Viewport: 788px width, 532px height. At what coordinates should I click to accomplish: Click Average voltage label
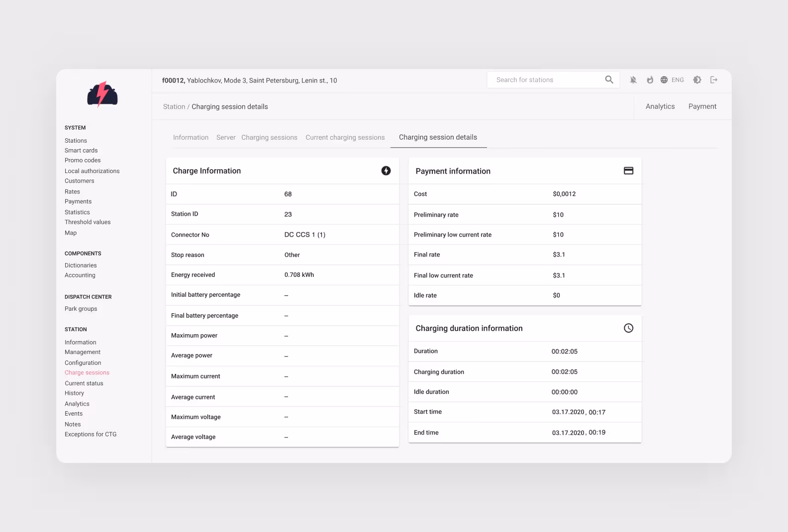pyautogui.click(x=193, y=437)
